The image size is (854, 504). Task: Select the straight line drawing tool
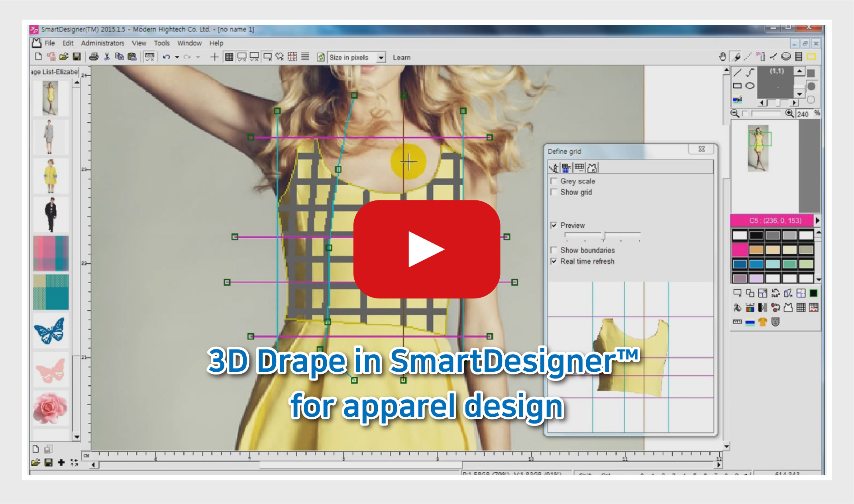tap(737, 72)
